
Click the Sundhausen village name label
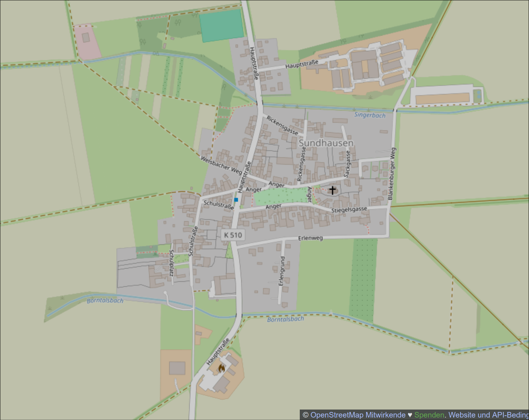[326, 143]
